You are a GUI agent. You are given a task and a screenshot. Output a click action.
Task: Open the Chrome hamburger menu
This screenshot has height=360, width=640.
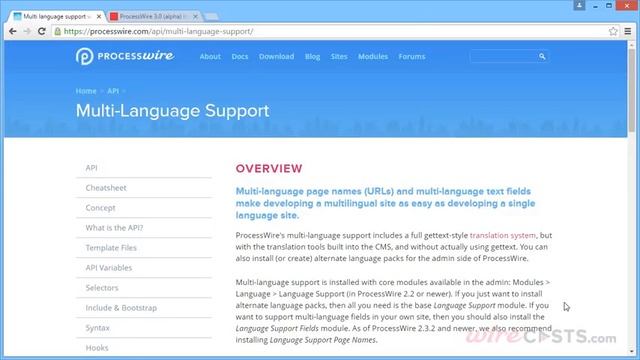coord(628,31)
